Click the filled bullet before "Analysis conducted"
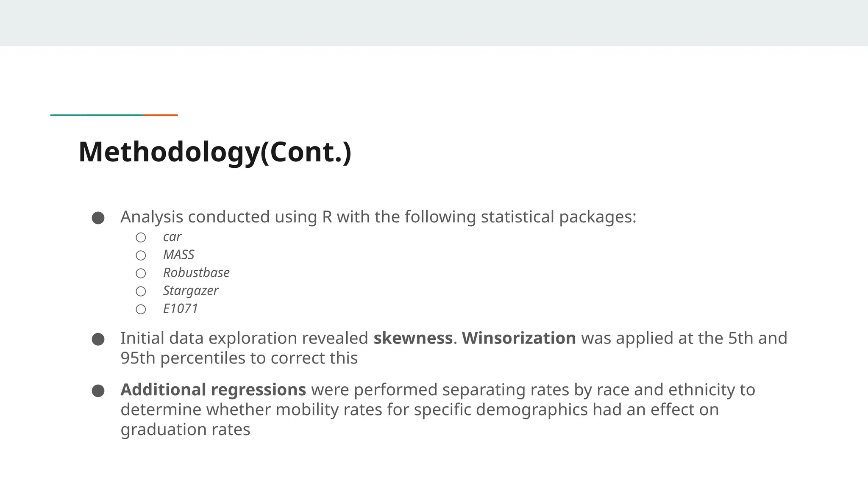The height and width of the screenshot is (488, 868). [x=98, y=218]
